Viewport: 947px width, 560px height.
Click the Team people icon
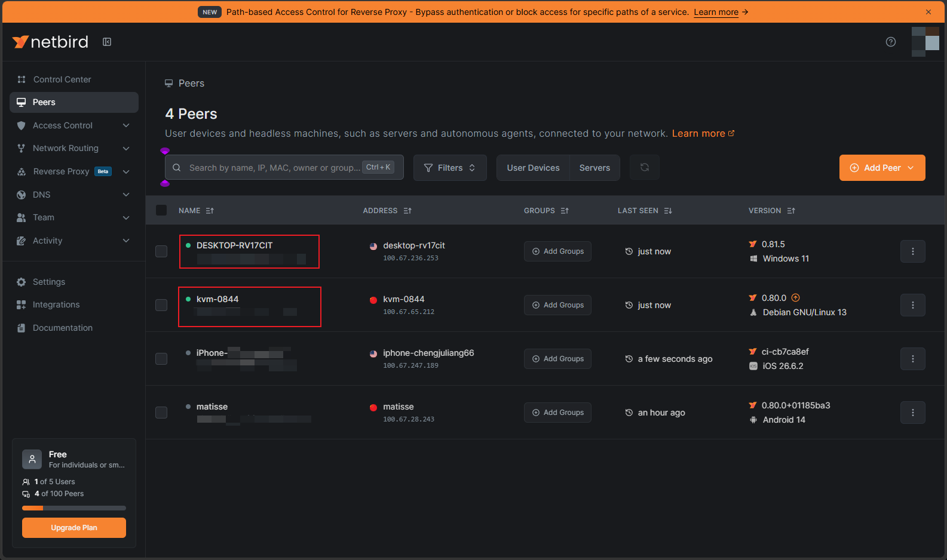click(x=22, y=217)
